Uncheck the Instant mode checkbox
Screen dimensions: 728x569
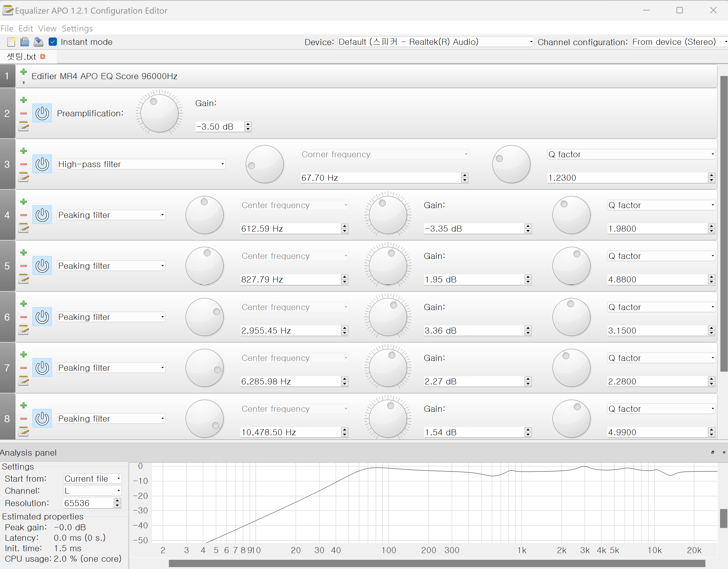point(53,42)
